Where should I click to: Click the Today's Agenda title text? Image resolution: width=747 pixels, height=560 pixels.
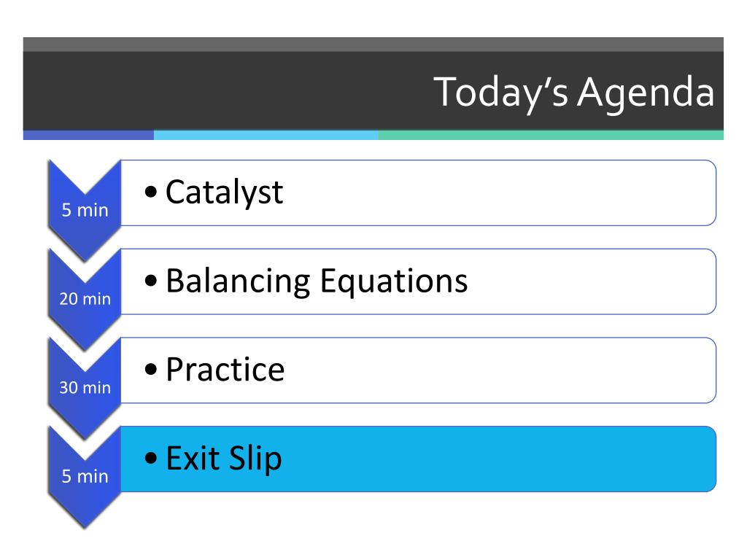pyautogui.click(x=574, y=93)
